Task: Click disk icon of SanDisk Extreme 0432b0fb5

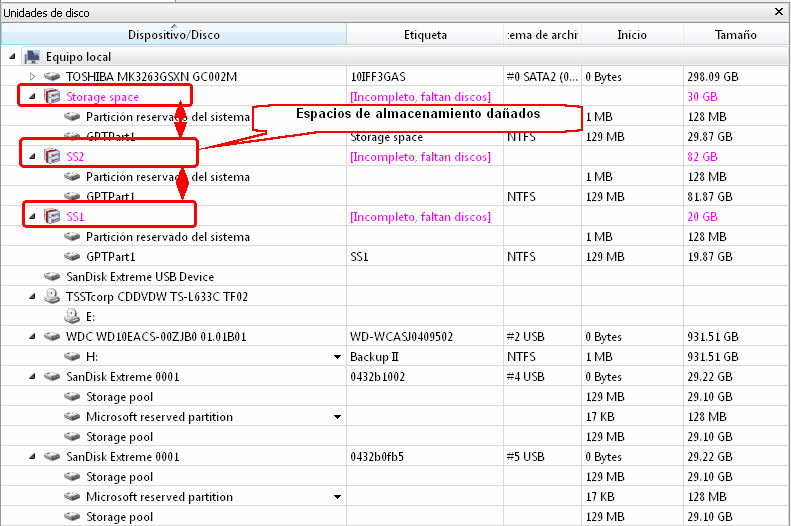Action: pyautogui.click(x=52, y=456)
